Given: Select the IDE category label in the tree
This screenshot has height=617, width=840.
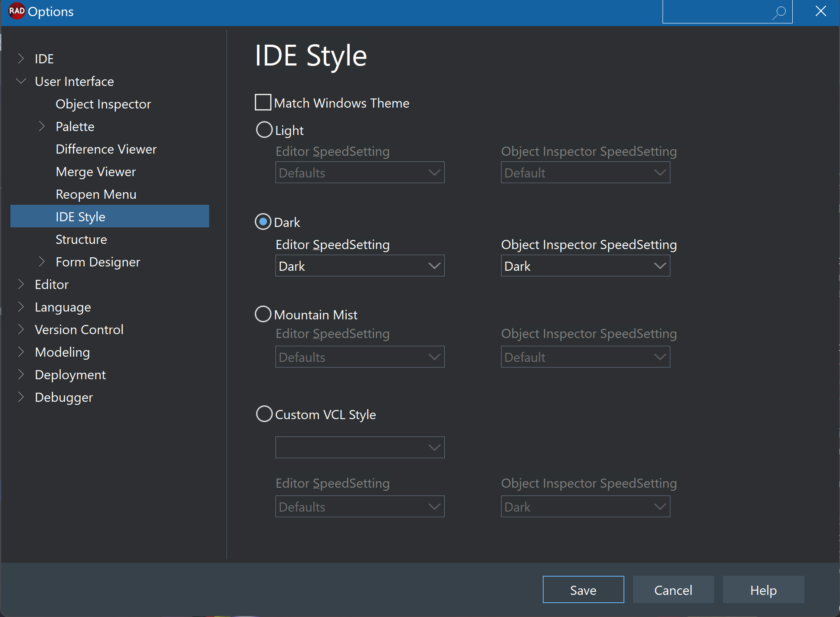Looking at the screenshot, I should (44, 59).
